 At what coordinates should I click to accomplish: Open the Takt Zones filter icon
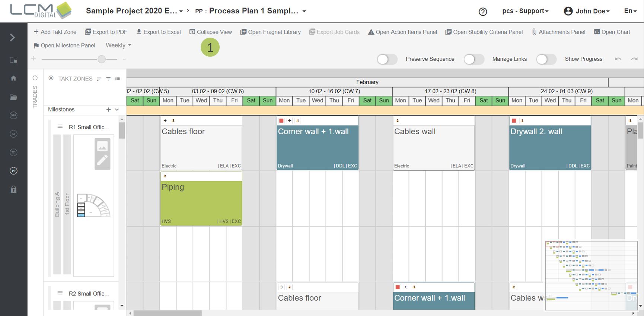pos(108,79)
